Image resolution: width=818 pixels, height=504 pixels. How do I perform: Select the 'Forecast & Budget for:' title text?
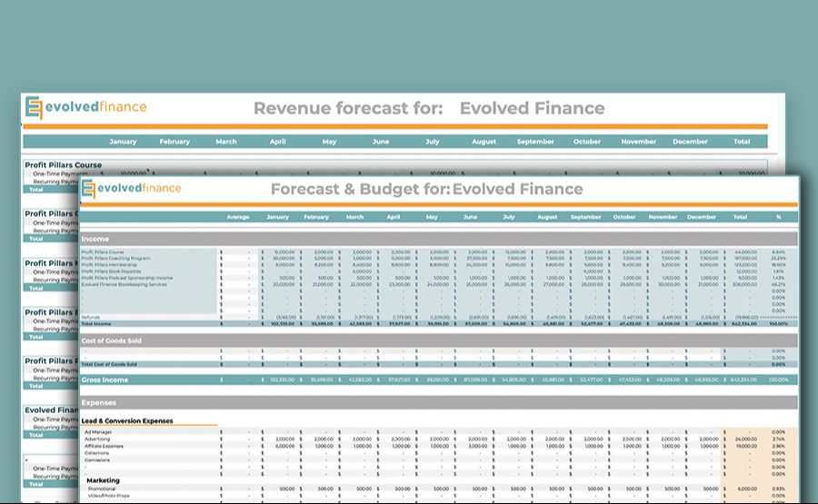click(360, 189)
